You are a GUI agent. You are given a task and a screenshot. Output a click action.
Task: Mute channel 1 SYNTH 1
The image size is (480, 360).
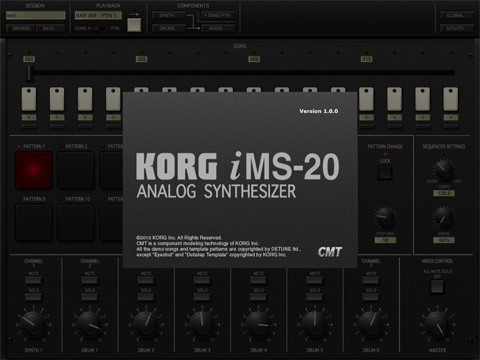click(x=33, y=280)
